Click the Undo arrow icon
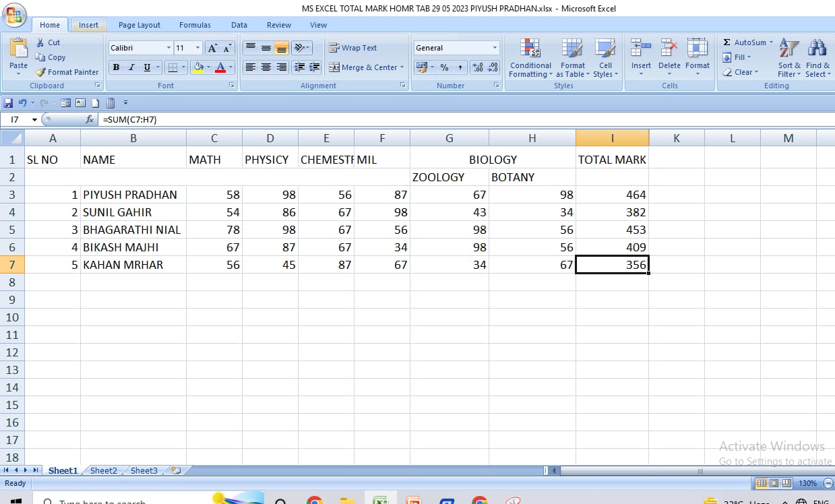 coord(22,103)
